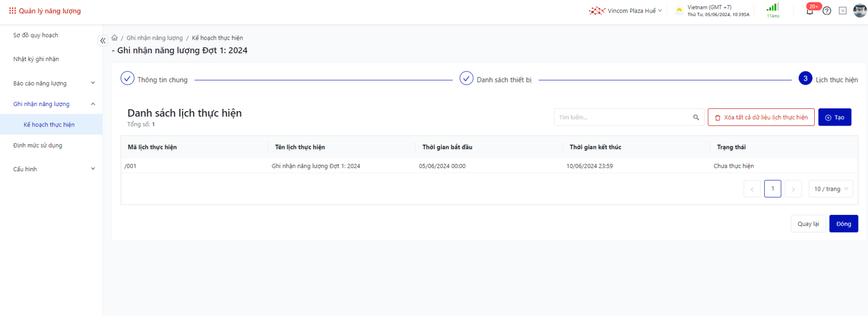
Task: Open the app grid menu icon
Action: point(12,10)
